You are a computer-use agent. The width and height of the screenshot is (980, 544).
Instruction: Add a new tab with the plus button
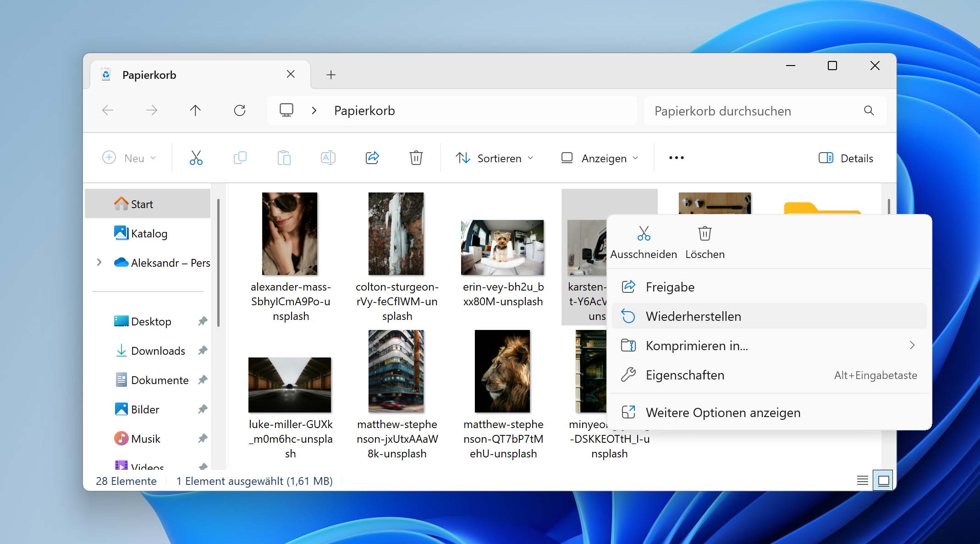331,75
